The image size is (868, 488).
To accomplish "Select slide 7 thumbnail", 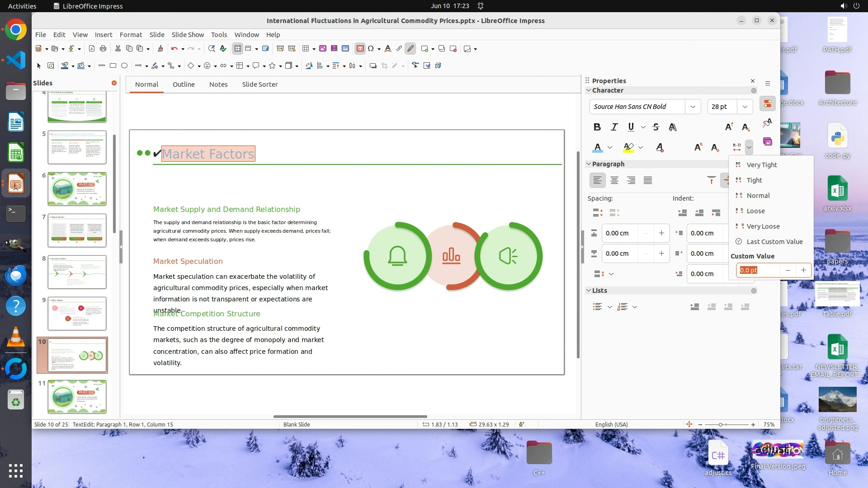I will (x=77, y=230).
